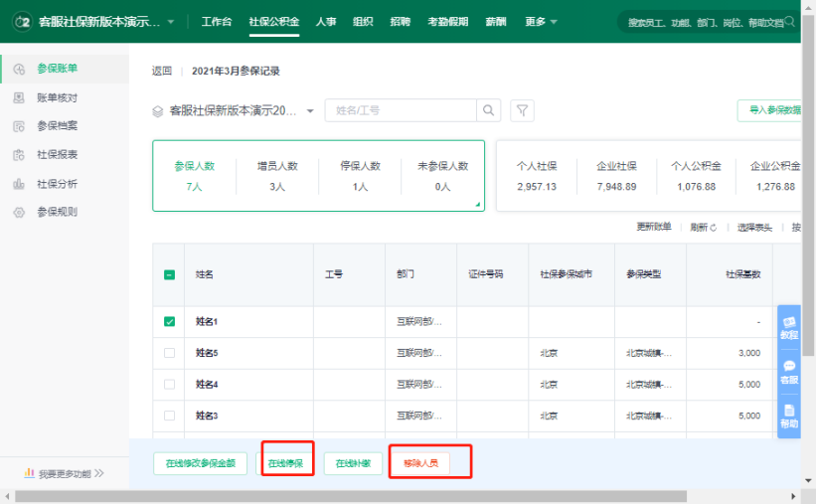816x504 pixels.
Task: Open the 招聘 menu
Action: (401, 22)
